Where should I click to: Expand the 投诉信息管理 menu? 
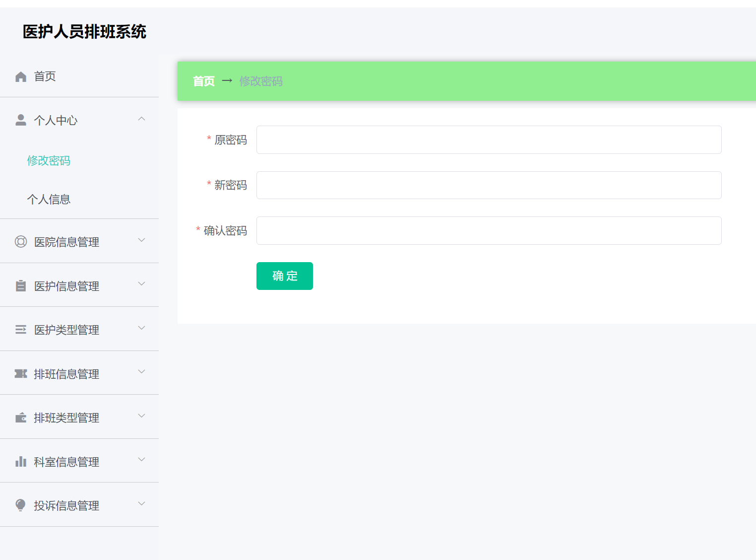(141, 503)
